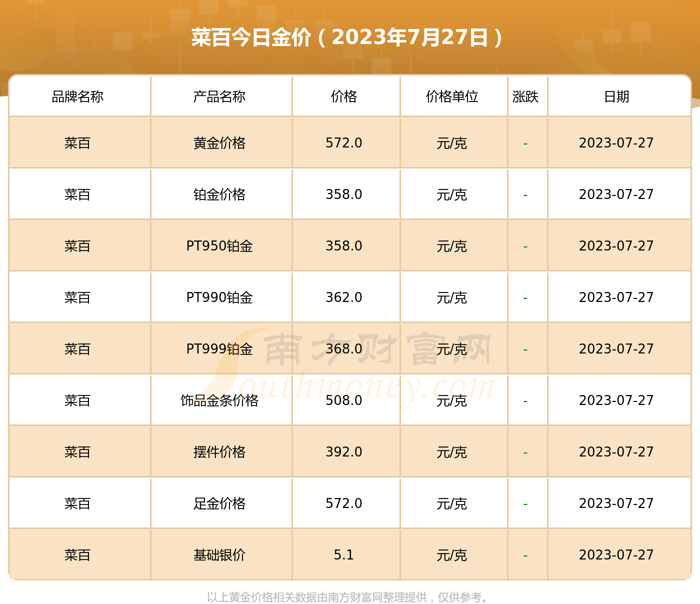The width and height of the screenshot is (700, 604).
Task: Select price 392.0 in 摆件价格 row
Action: 344,452
